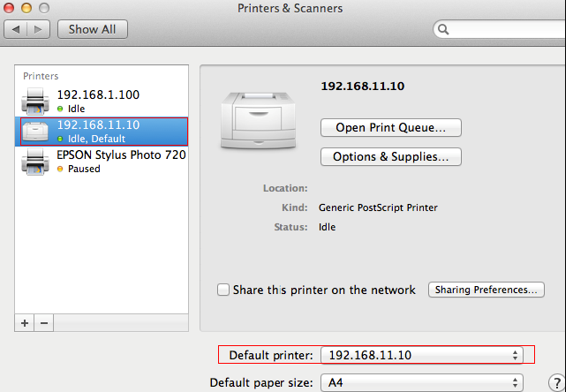Viewport: 573px width, 392px height.
Task: Click the help question mark button
Action: (556, 383)
